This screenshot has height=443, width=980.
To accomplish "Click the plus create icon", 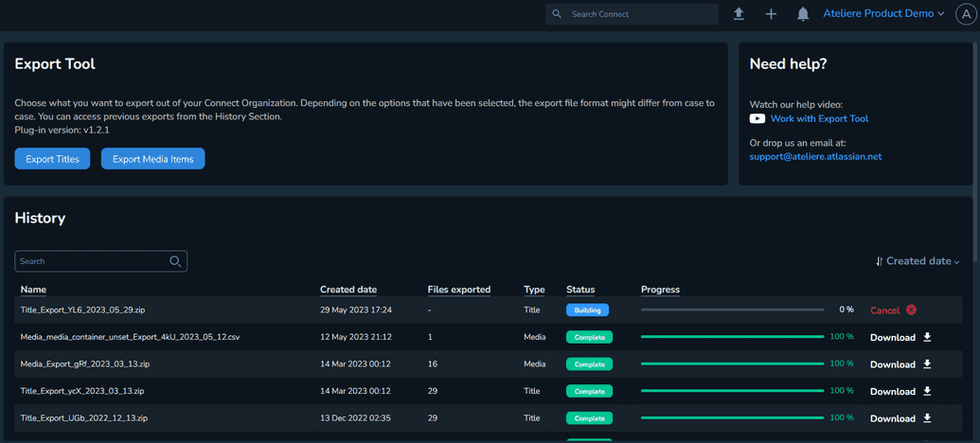I will [x=772, y=14].
